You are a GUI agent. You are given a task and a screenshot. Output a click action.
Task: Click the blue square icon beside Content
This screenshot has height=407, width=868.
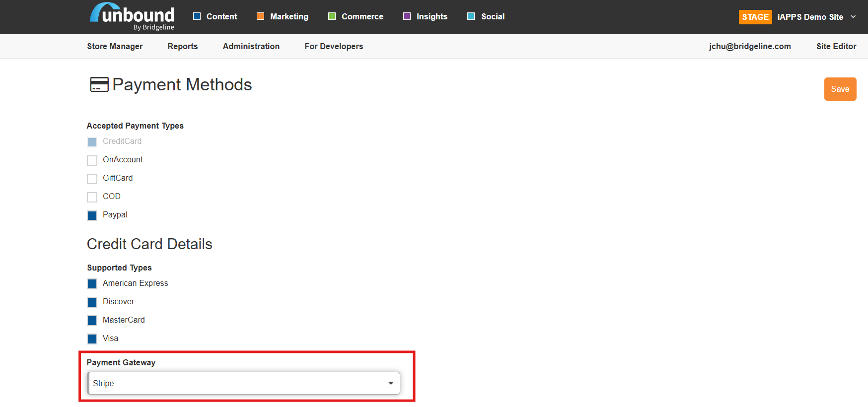coord(197,16)
